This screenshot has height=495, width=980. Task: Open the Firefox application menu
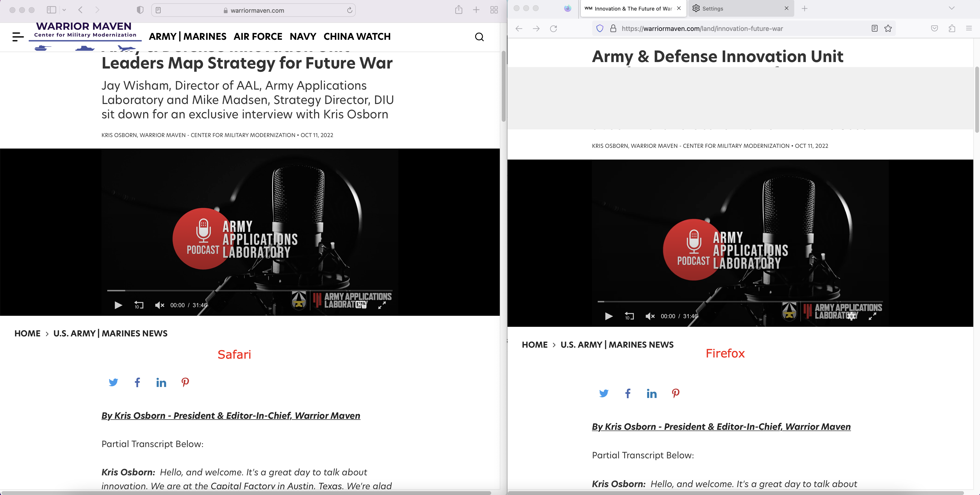(x=968, y=29)
